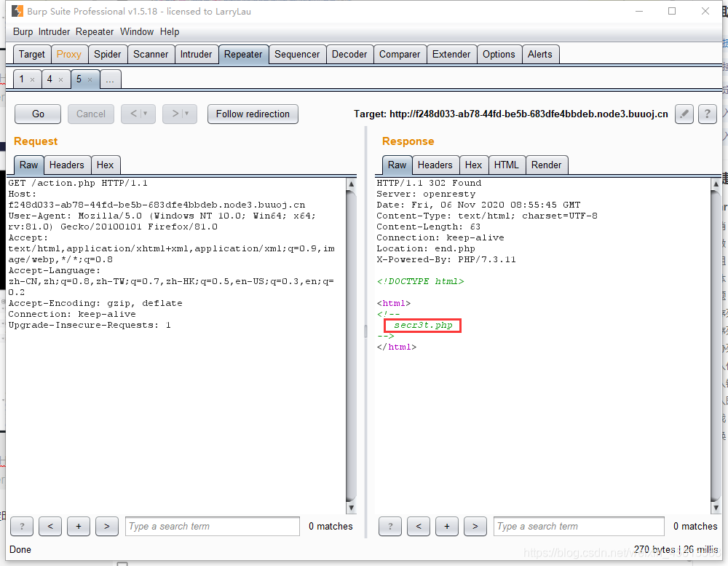Select Response Render view tab

pos(547,165)
